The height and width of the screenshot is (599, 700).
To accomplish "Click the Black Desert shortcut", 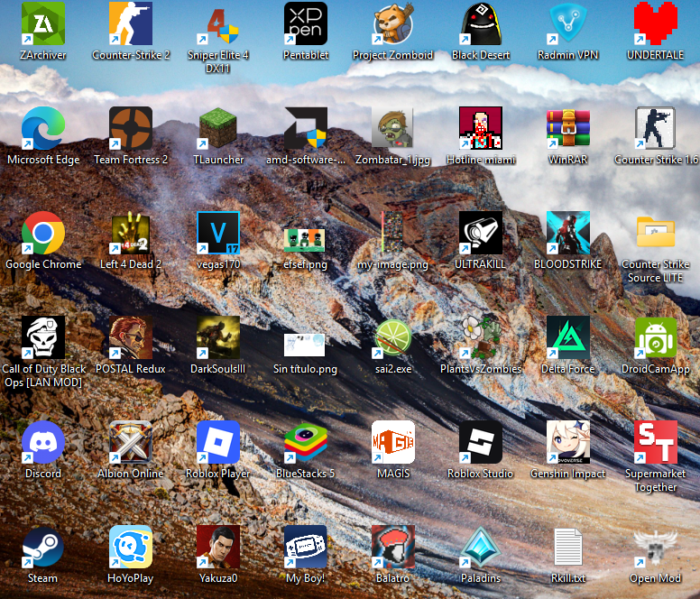I will coord(481,23).
